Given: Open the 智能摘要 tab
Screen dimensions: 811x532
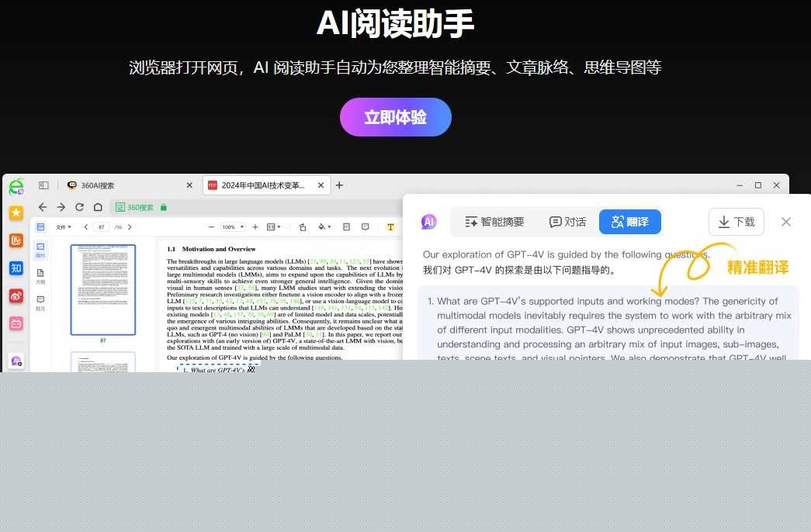Looking at the screenshot, I should tap(494, 222).
